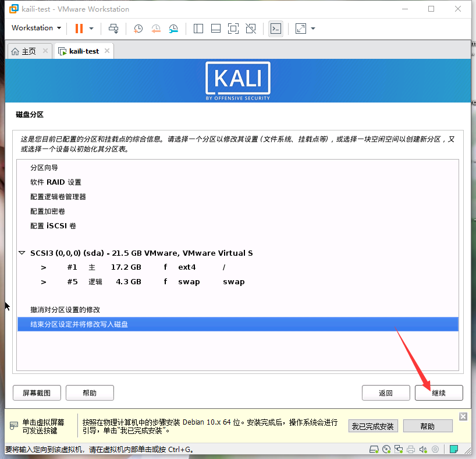The width and height of the screenshot is (476, 459).
Task: Suspend the virtual machine with the pause icon
Action: [x=79, y=28]
